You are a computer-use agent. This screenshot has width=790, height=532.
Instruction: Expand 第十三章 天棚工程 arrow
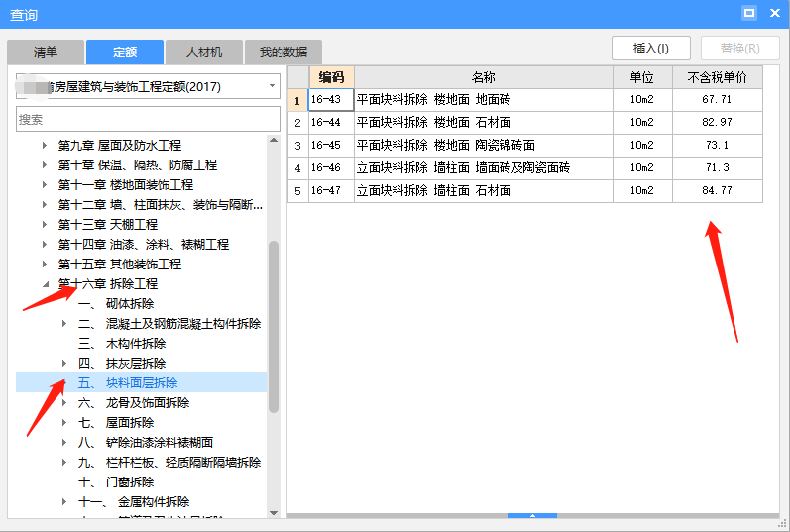(x=45, y=224)
